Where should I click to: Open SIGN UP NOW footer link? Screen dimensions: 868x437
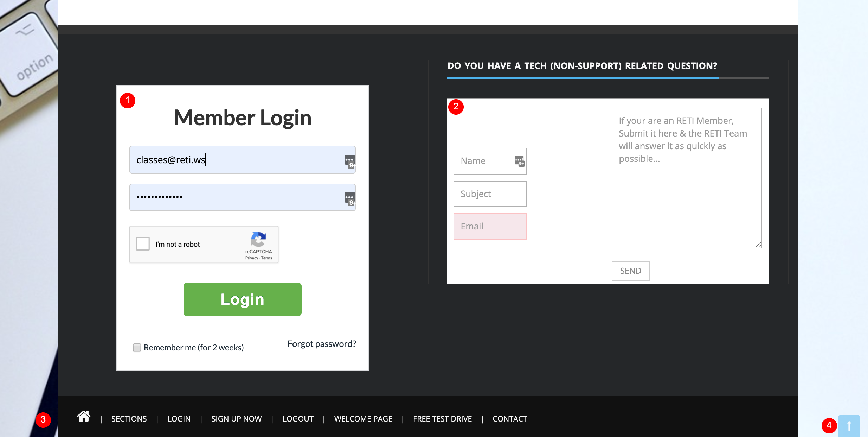pos(237,419)
